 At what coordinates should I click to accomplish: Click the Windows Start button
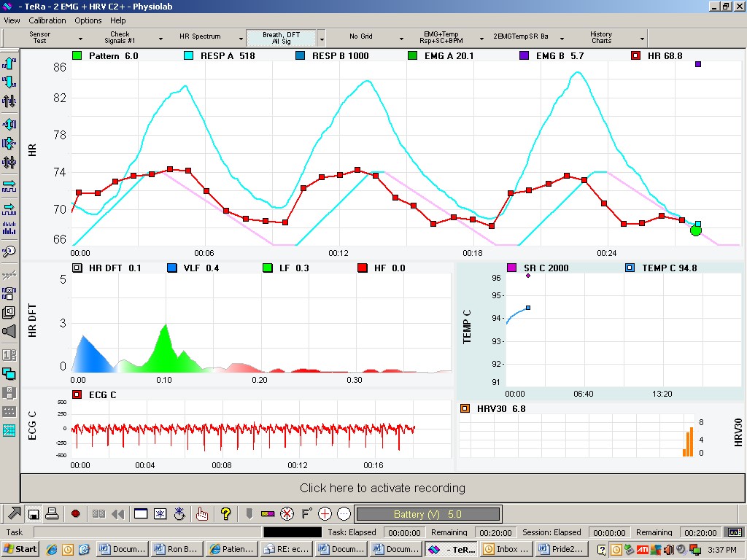20,549
